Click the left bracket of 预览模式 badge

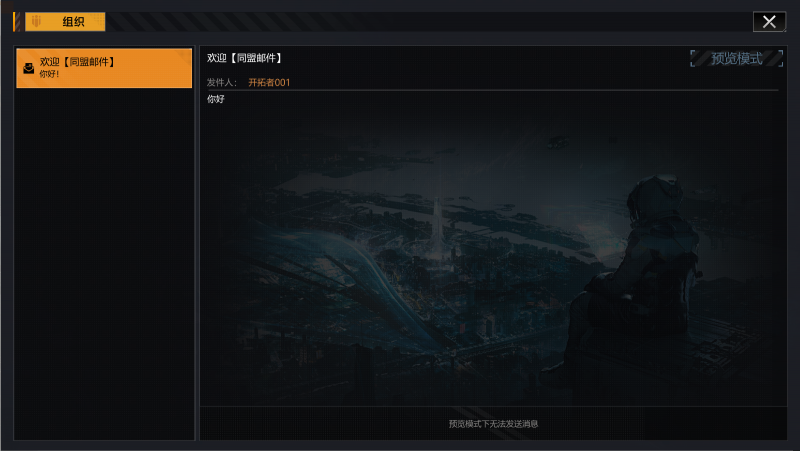[x=693, y=58]
